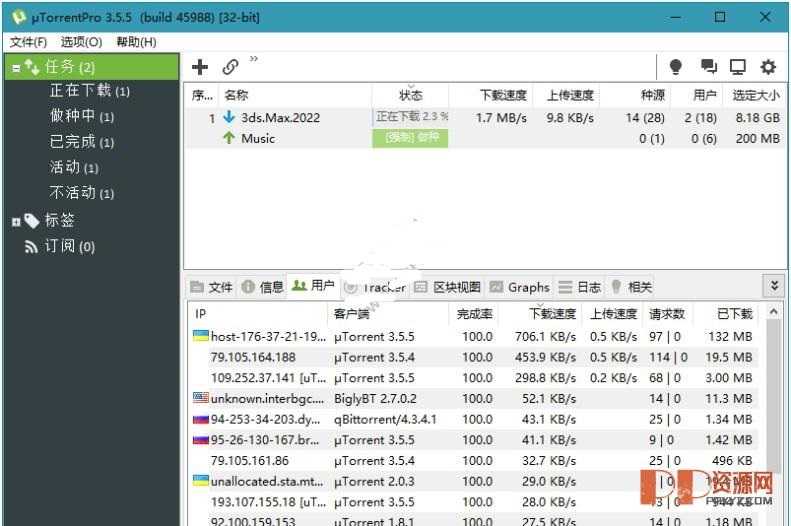The image size is (791, 526).
Task: Open the lightbulb tips icon
Action: point(675,67)
